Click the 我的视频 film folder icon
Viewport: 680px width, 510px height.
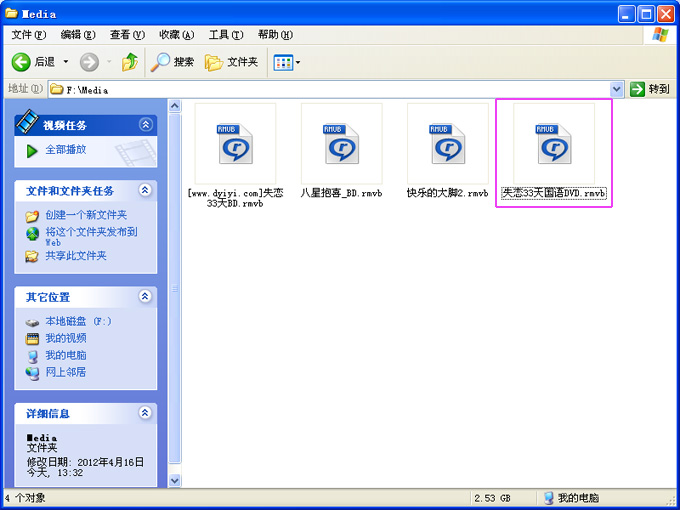click(32, 339)
